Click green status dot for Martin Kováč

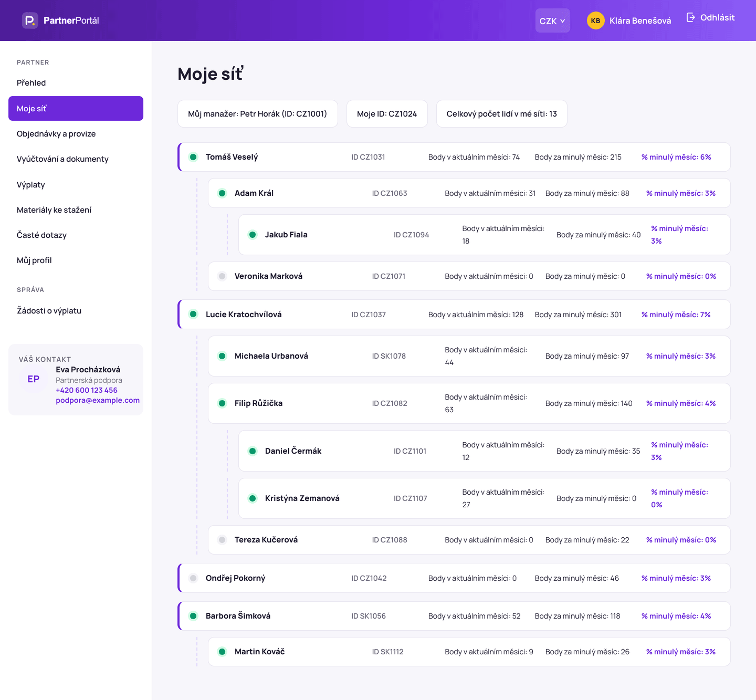[222, 652]
